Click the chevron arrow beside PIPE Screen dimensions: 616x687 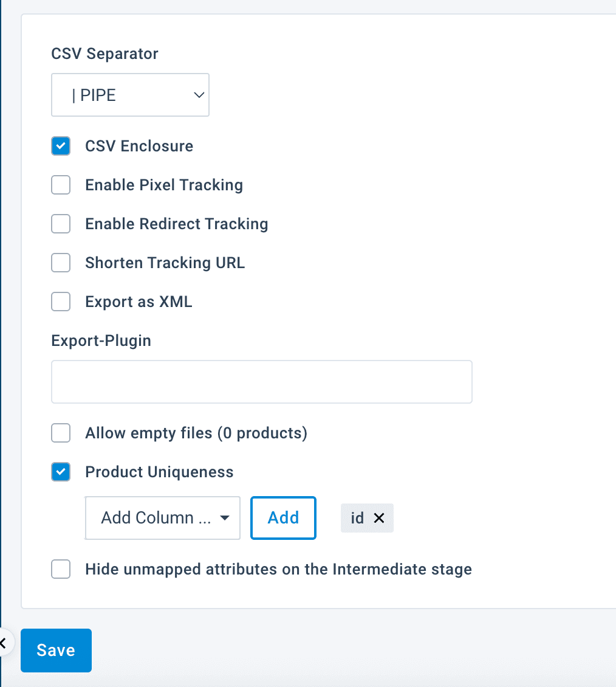click(x=197, y=95)
